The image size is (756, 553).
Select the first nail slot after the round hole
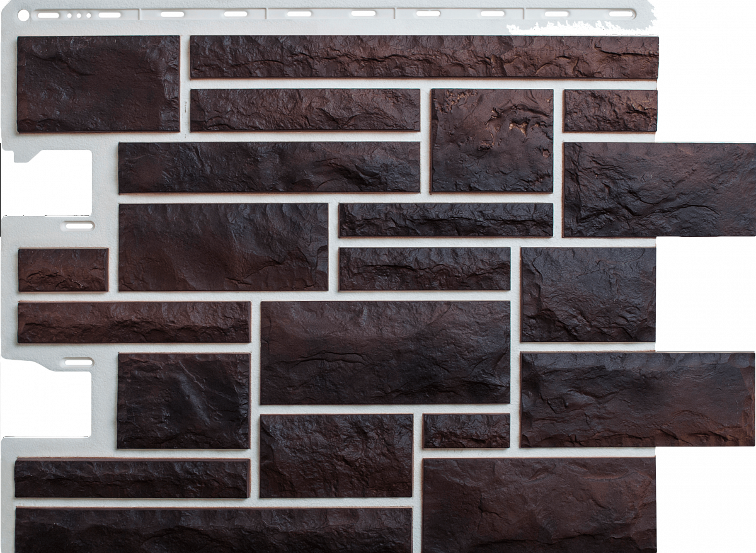pos(48,14)
